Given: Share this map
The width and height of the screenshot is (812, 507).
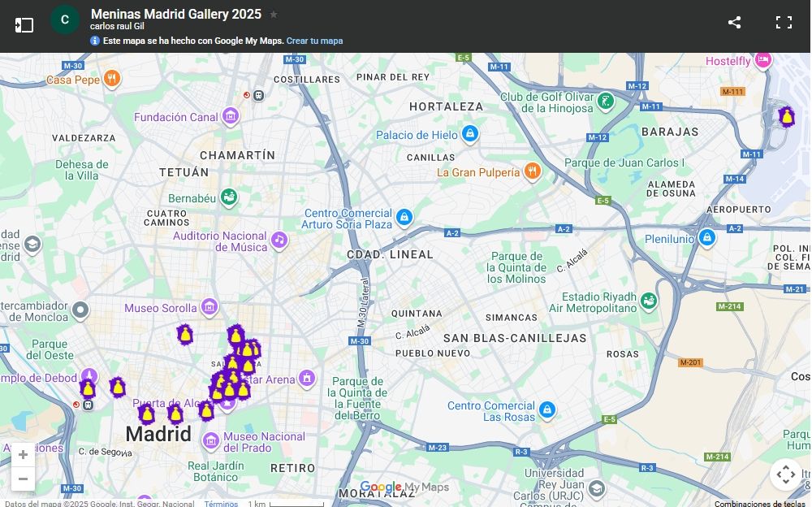Looking at the screenshot, I should [734, 23].
